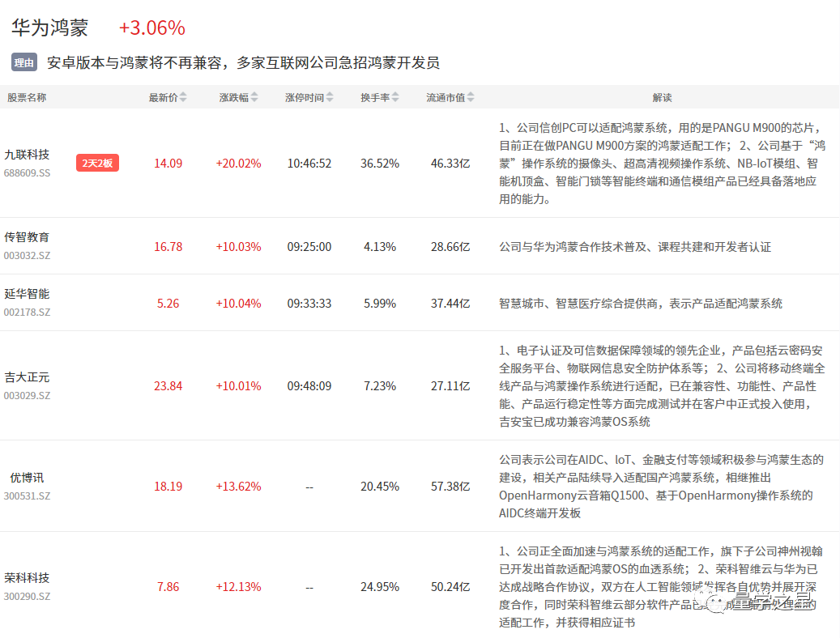Open stock 吉大正元
Screen dimensions: 840x638
(x=27, y=377)
